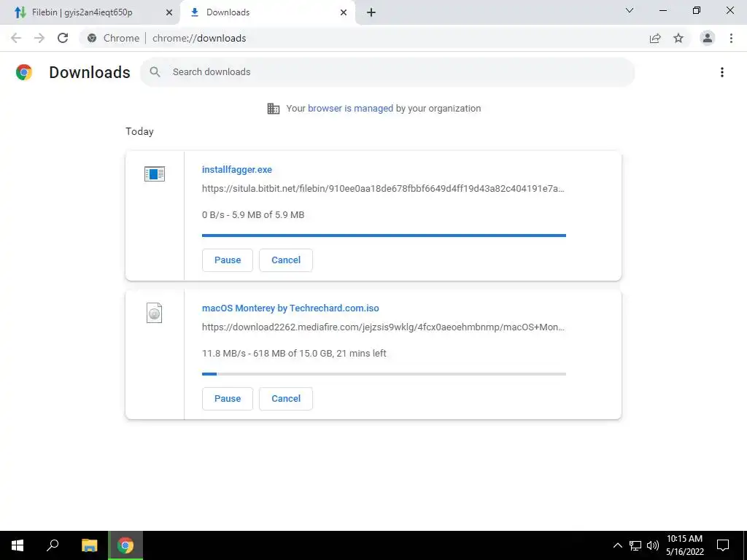Go forward with the browser forward arrow

pos(39,38)
